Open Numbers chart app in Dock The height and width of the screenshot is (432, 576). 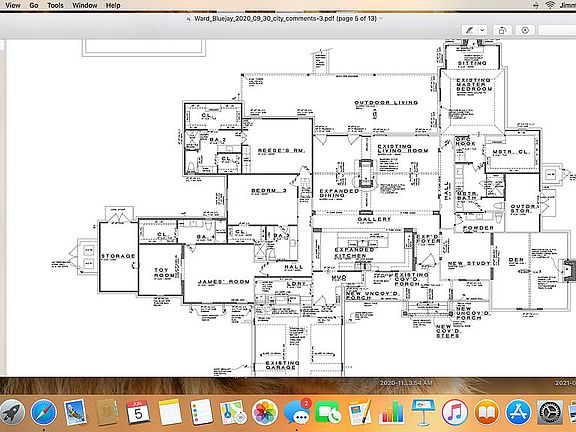(391, 412)
